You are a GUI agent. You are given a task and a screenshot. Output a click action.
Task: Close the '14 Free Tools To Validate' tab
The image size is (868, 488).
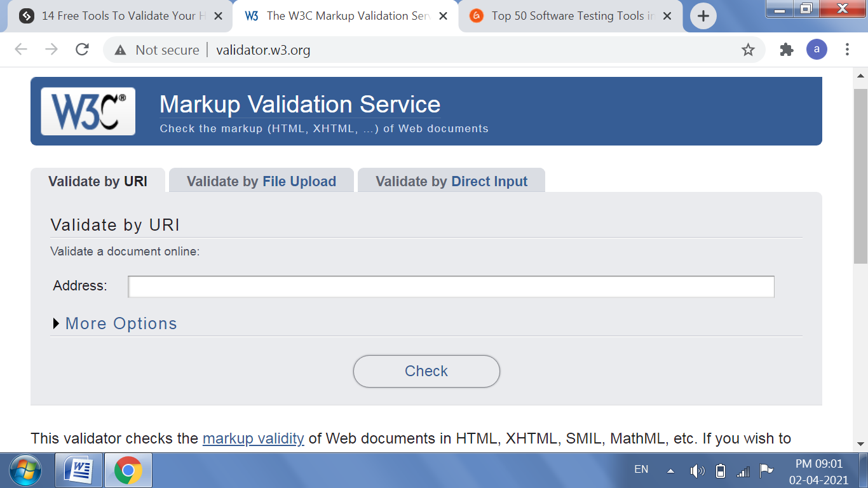pos(219,17)
